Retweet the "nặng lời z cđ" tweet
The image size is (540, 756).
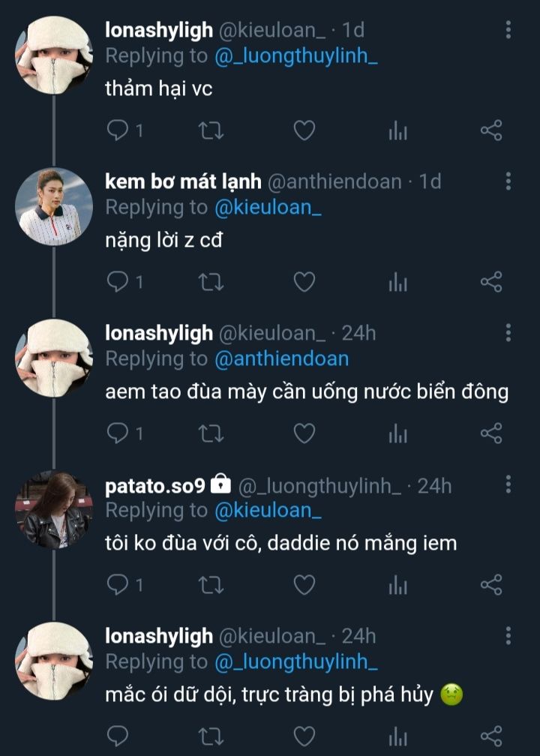tap(211, 282)
